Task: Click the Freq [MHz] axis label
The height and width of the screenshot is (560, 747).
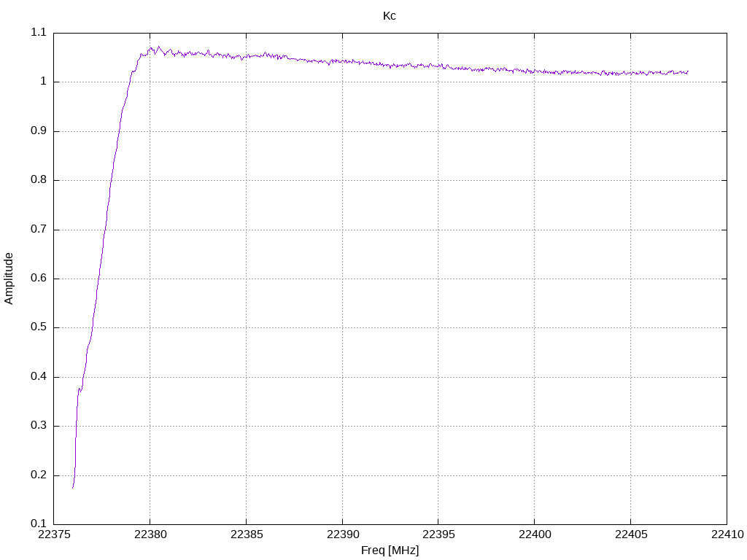Action: pyautogui.click(x=390, y=550)
